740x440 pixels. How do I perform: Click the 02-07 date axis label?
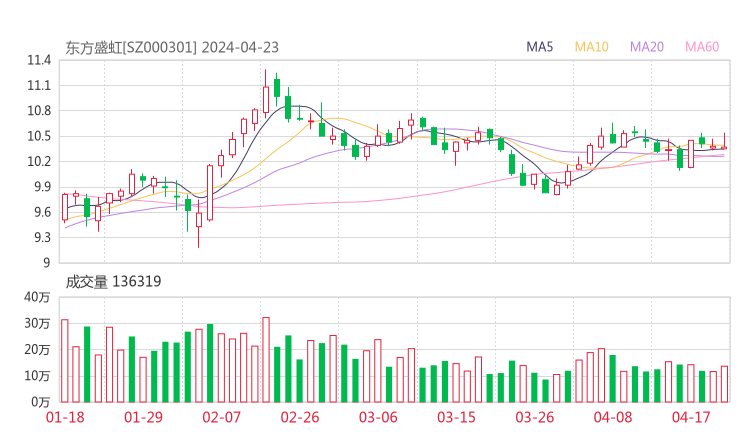221,417
